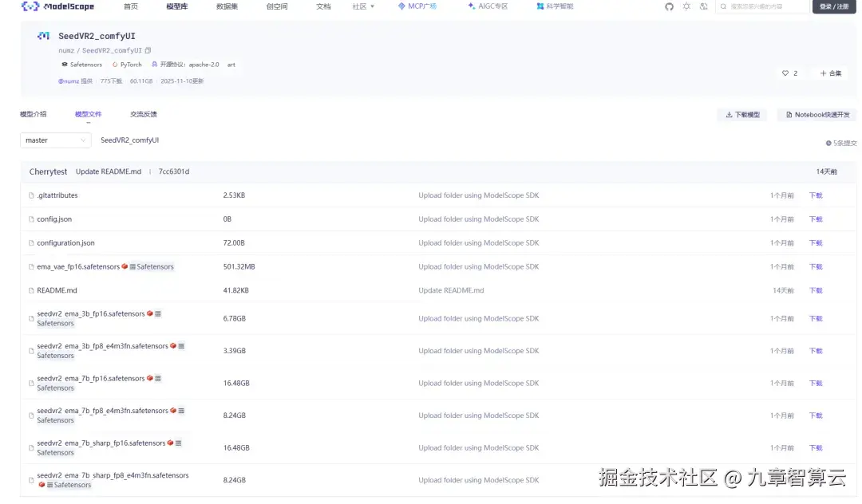Click the 16.48GB size of seedvr2_ema_7b_fp16
This screenshot has height=504, width=862.
[236, 384]
